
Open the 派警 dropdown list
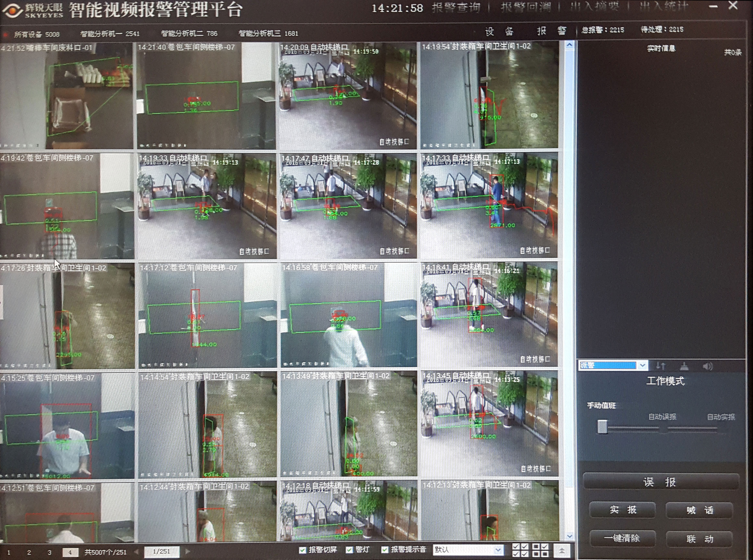[642, 365]
